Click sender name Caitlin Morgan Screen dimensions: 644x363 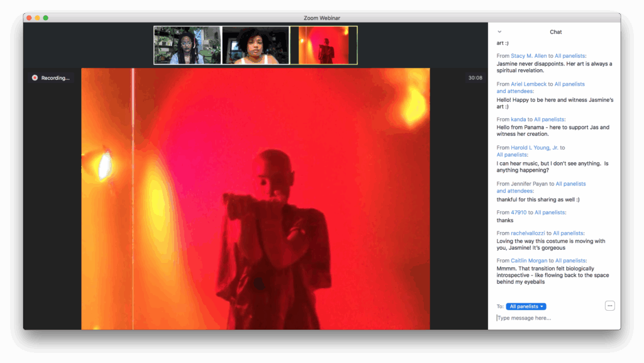coord(530,260)
